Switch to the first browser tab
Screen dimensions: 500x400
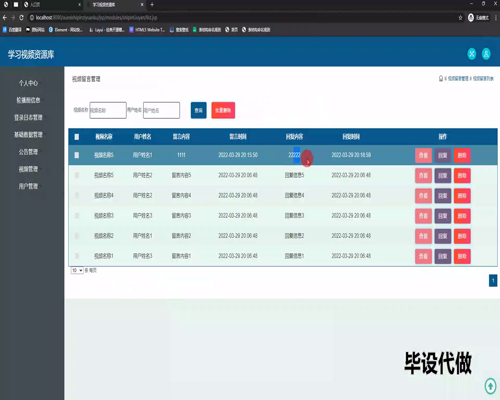(52, 5)
